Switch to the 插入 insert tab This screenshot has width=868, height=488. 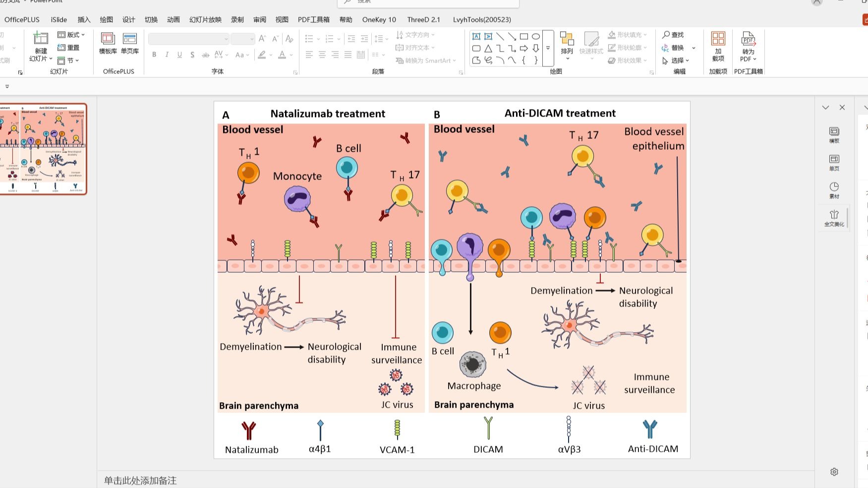(84, 19)
